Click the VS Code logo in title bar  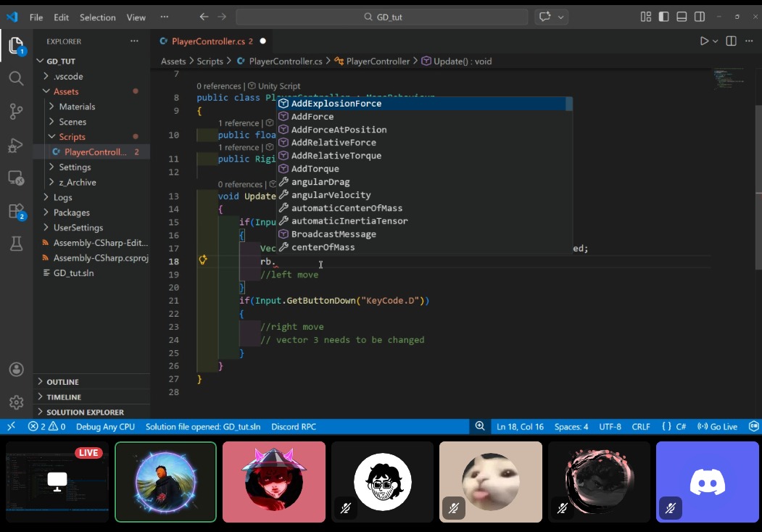pos(12,17)
